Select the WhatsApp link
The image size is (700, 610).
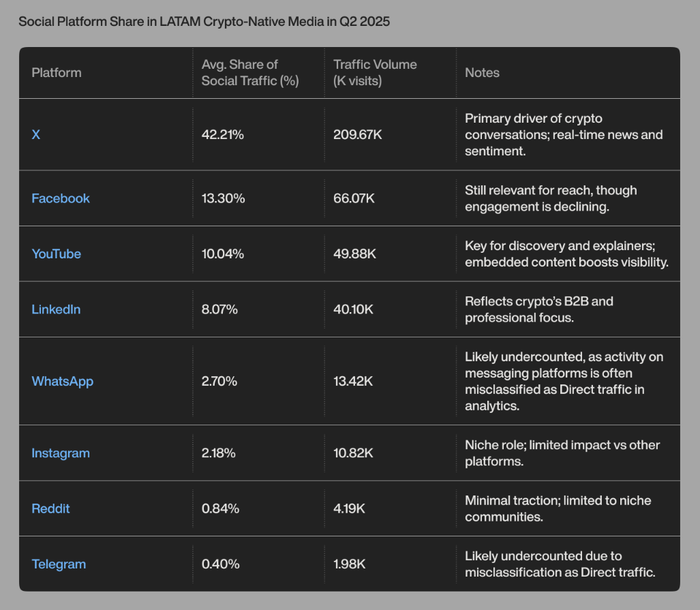coord(62,381)
